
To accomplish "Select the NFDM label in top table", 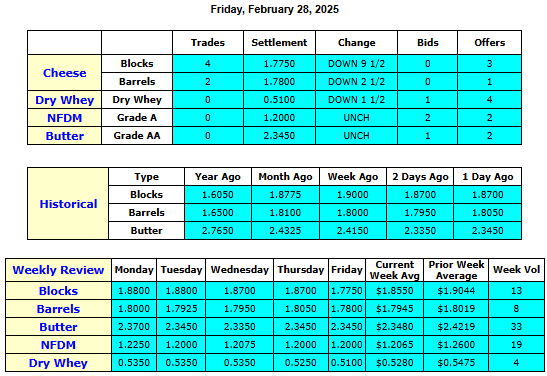I will pyautogui.click(x=65, y=118).
